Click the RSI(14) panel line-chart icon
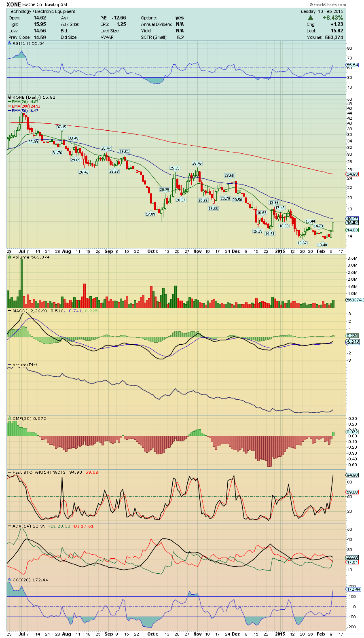This screenshot has height=638, width=364. click(x=10, y=43)
